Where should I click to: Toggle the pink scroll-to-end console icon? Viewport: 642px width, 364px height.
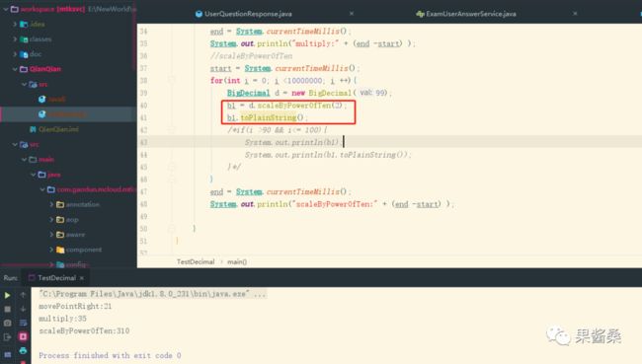[23, 336]
